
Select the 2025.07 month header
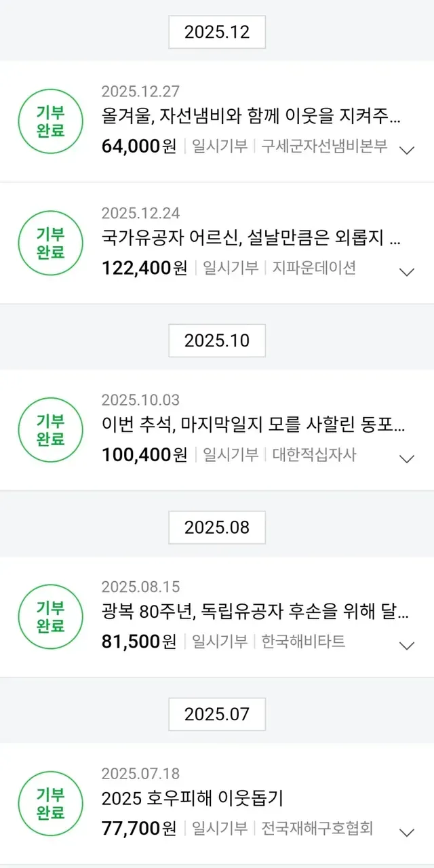pos(217,714)
